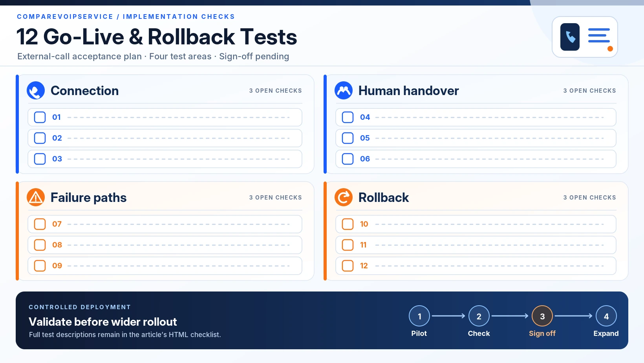Tick checkbox for test 12
644x363 pixels.
[348, 266]
